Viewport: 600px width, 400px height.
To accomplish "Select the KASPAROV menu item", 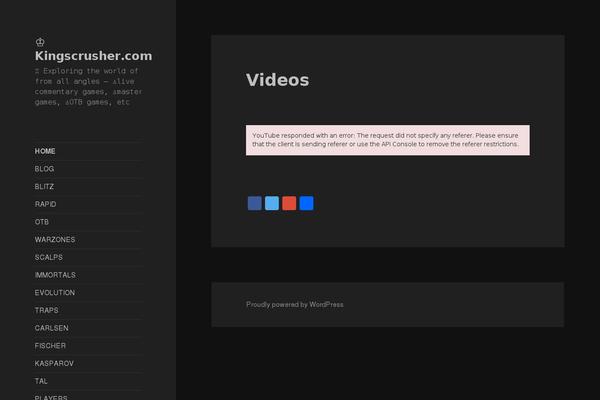I will [x=54, y=363].
